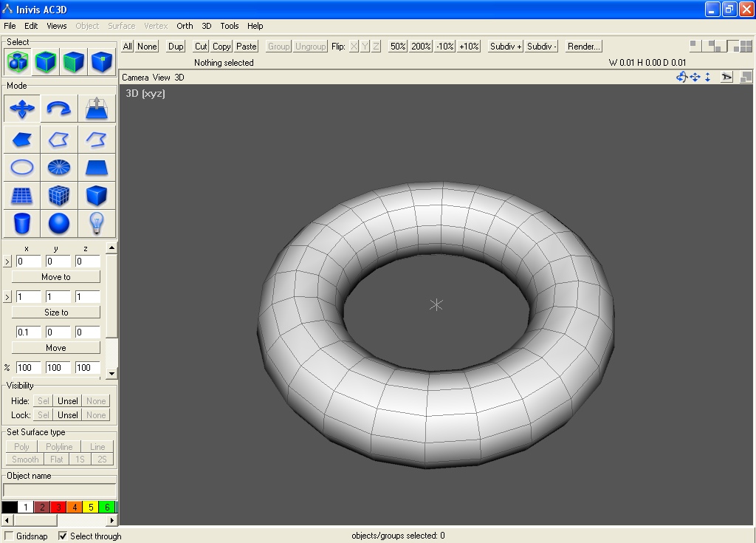Click the walk mode icon in view header
The height and width of the screenshot is (543, 756).
tap(726, 78)
